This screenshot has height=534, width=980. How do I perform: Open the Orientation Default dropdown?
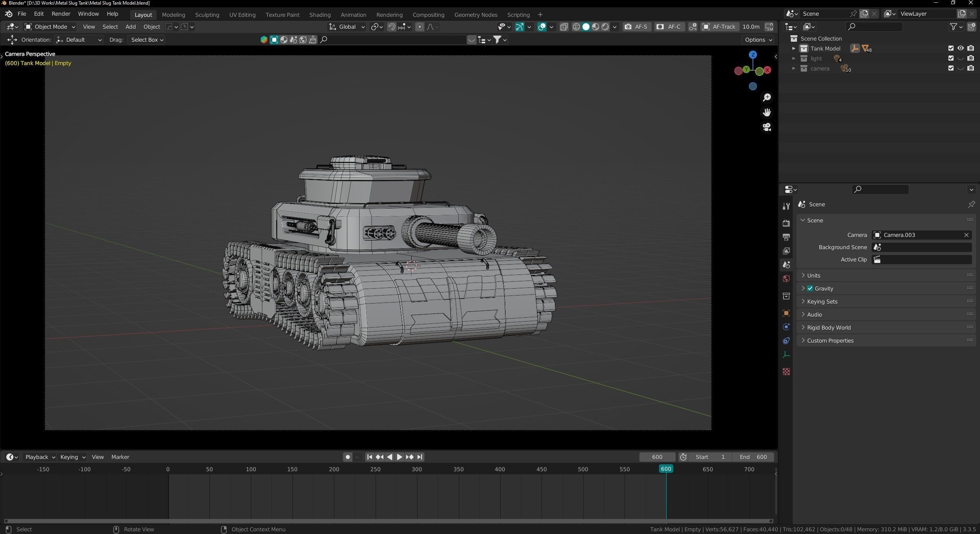(x=79, y=40)
